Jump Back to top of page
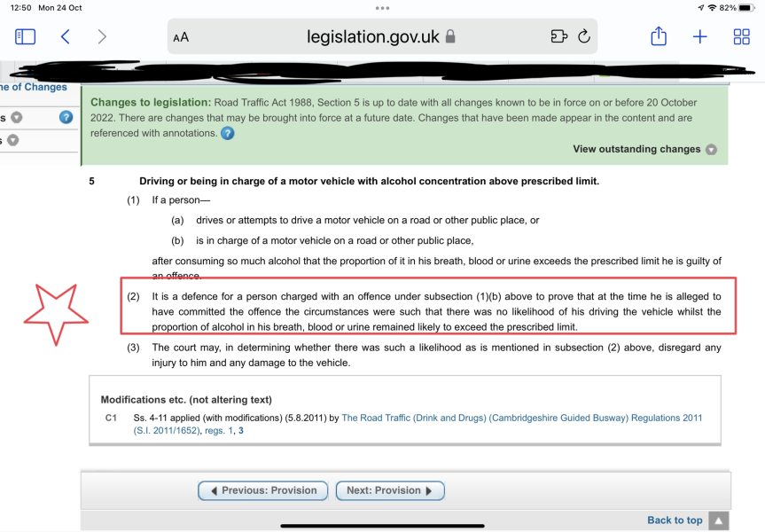Viewport: 765px width, 532px height. (x=675, y=520)
